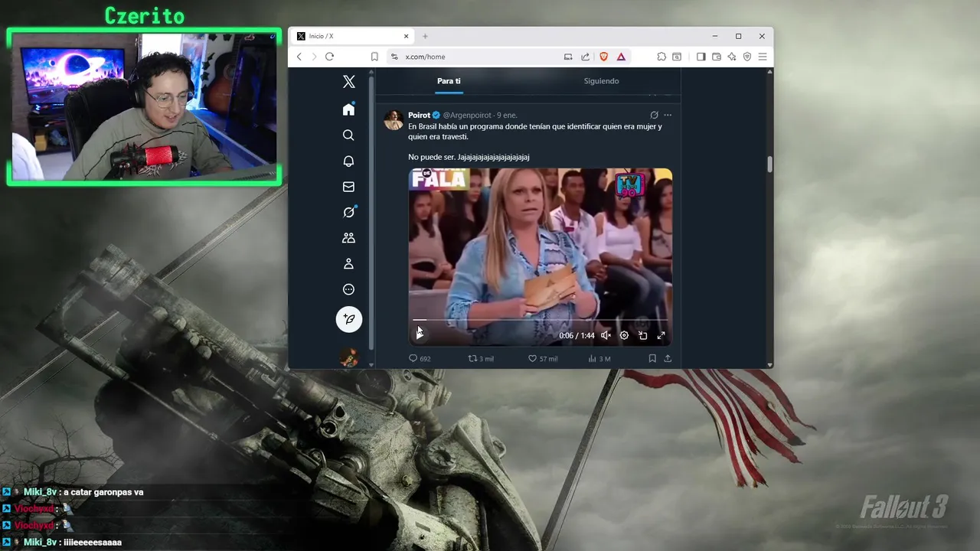Open More options circle in sidebar
Image resolution: width=980 pixels, height=551 pixels.
point(348,289)
